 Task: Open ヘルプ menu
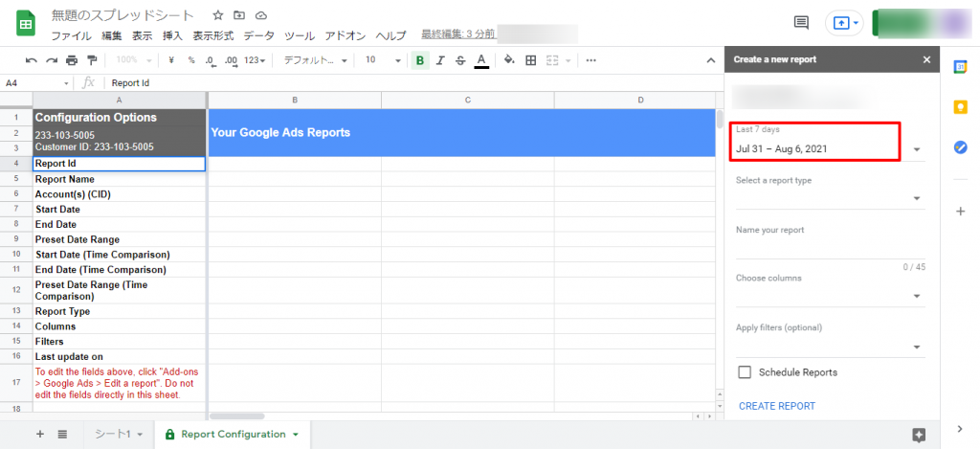390,35
